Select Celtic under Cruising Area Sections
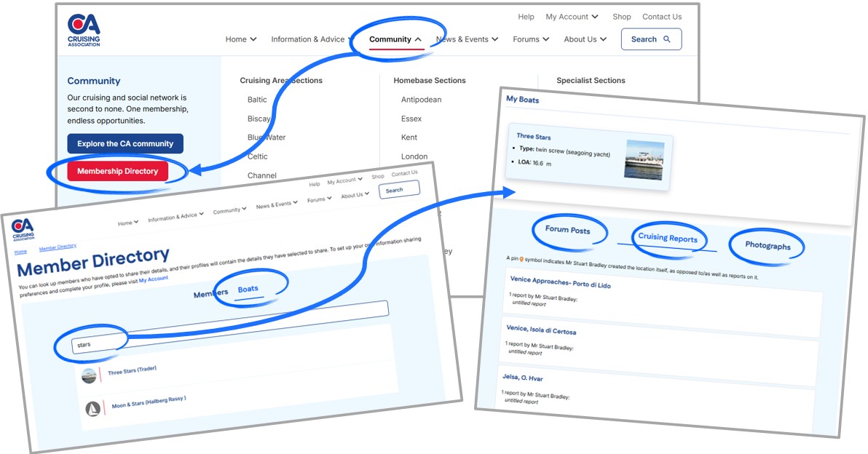 click(257, 156)
